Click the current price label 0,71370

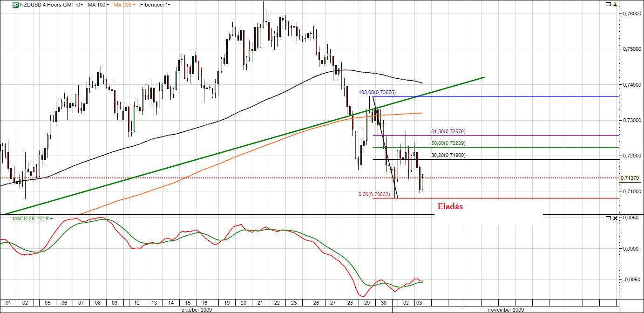(x=630, y=178)
